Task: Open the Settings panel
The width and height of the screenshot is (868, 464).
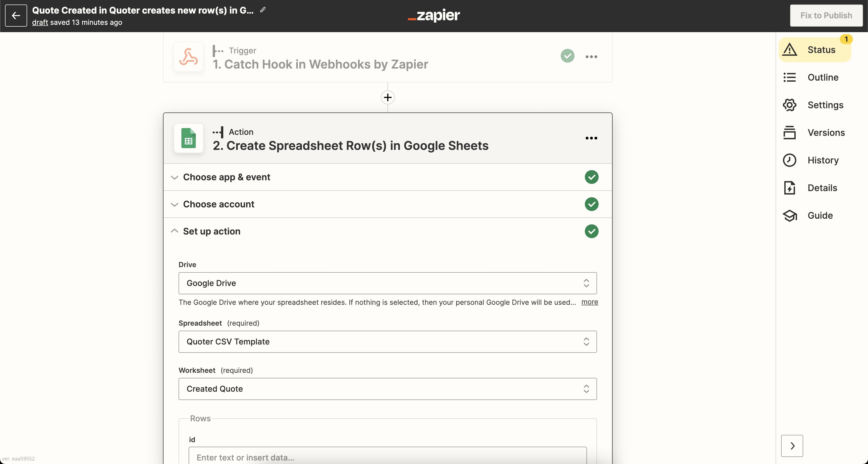Action: tap(815, 105)
